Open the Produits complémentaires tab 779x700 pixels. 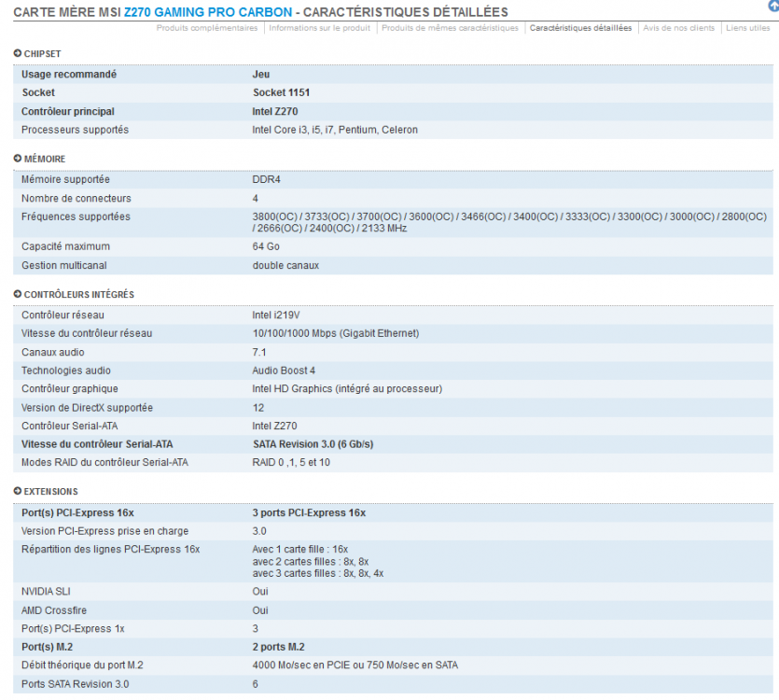click(207, 28)
